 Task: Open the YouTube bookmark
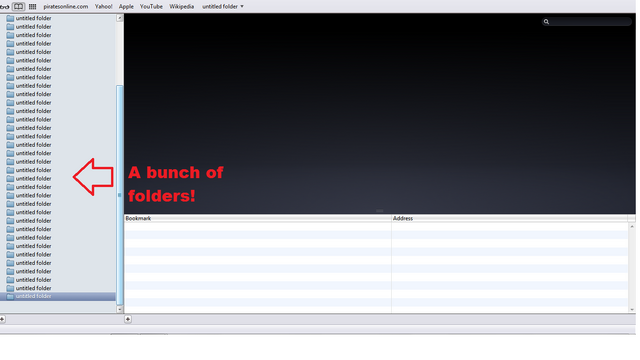click(151, 7)
